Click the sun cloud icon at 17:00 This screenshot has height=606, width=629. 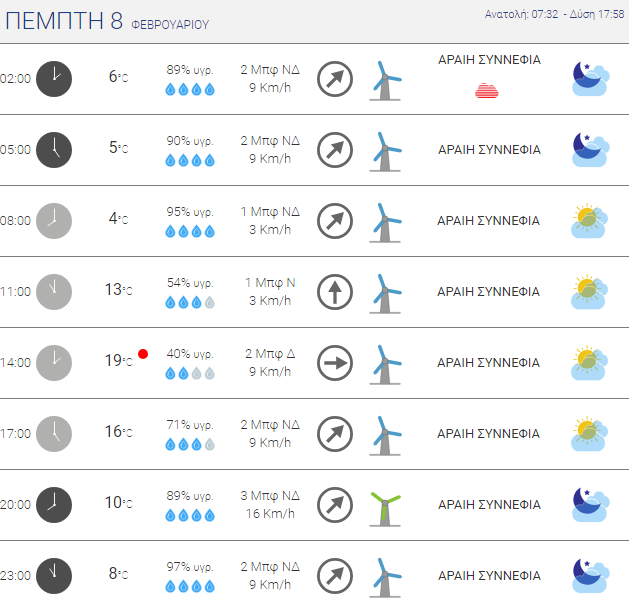tap(589, 434)
